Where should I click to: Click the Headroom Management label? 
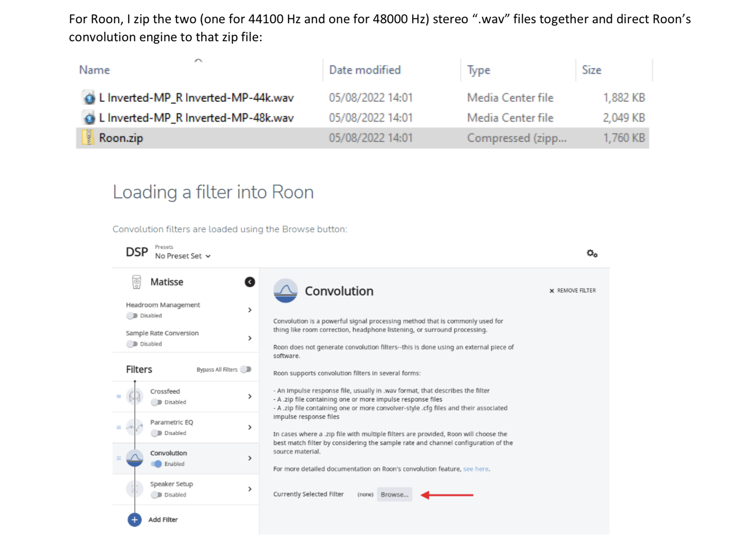click(x=163, y=305)
